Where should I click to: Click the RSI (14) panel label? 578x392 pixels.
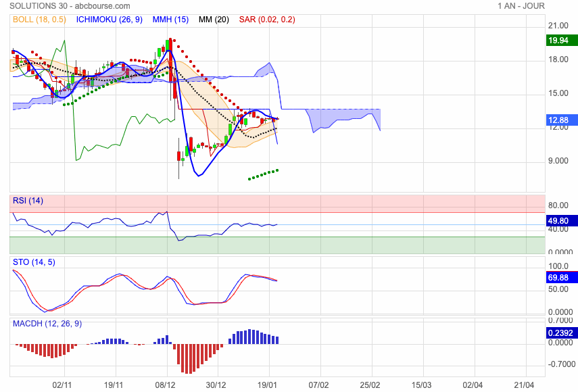(x=28, y=201)
